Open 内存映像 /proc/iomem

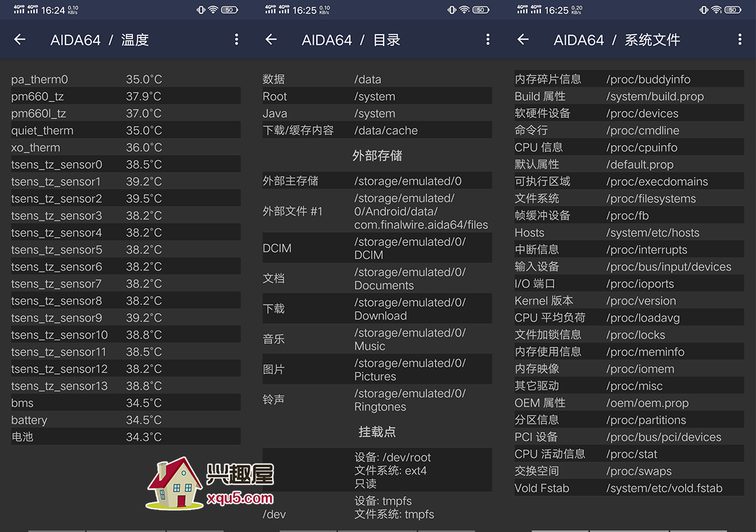point(629,368)
